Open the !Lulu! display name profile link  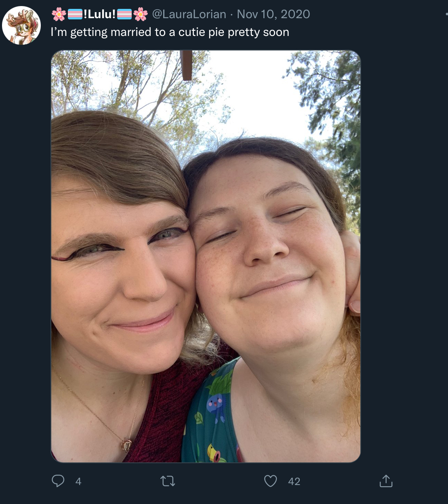click(99, 14)
